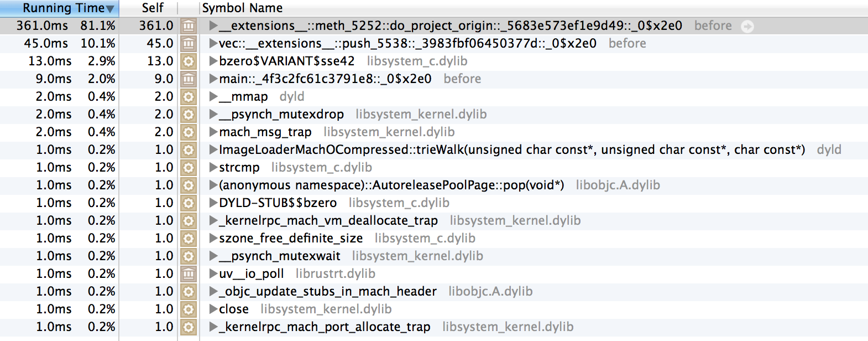Click the 2.9% percentage value
The width and height of the screenshot is (868, 341).
coord(102,61)
